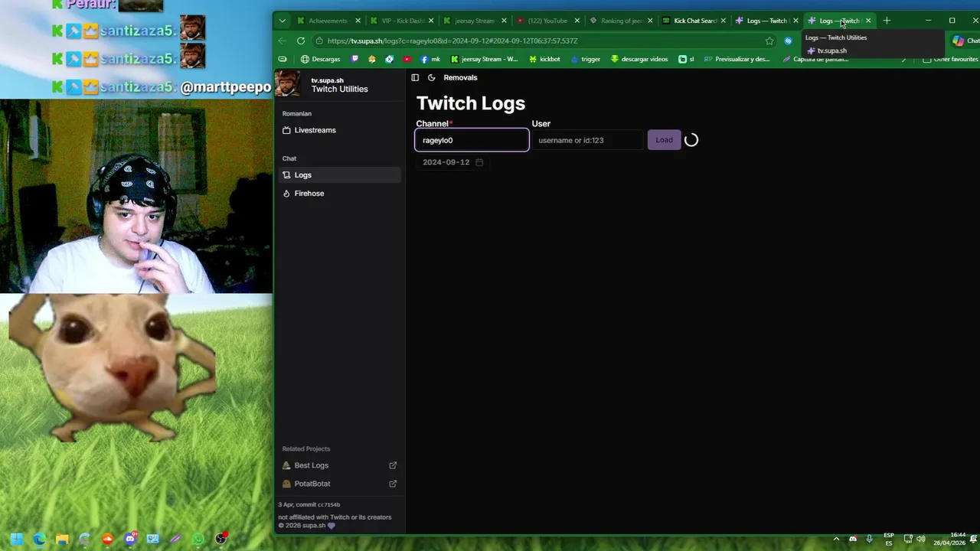Open a new browser tab
This screenshot has width=980, height=551.
pos(887,21)
